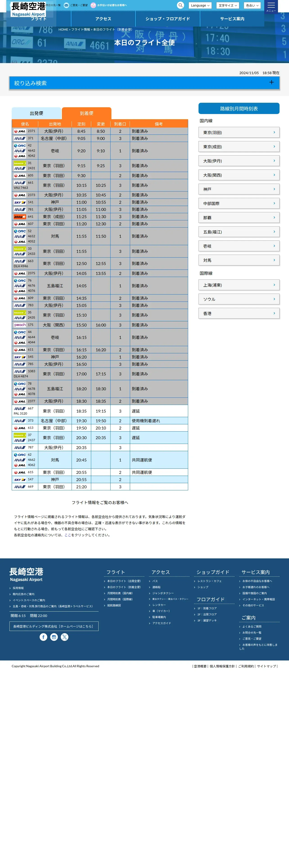Open 香港 international route

239,313
